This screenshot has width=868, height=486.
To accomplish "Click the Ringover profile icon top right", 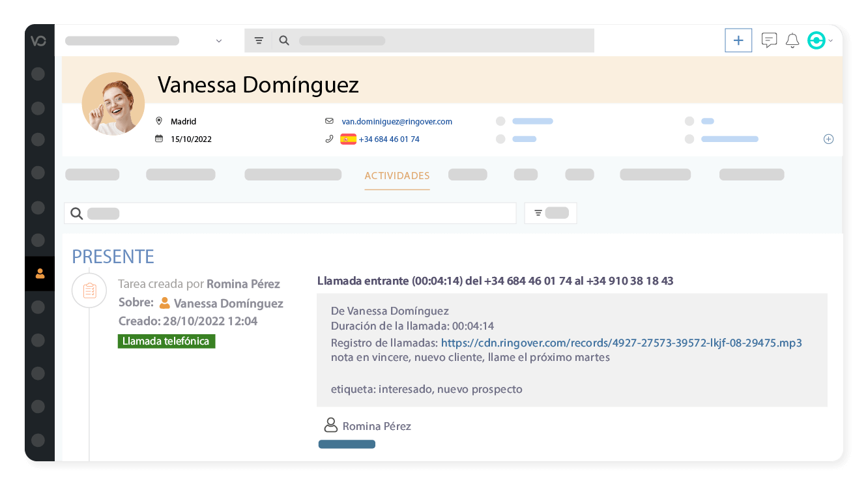I will tap(816, 40).
